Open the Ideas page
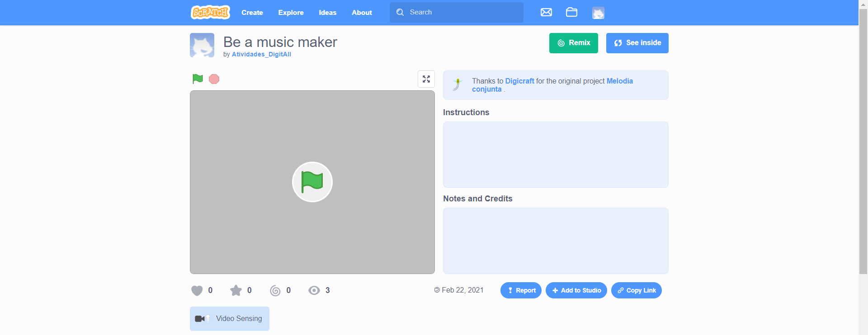 click(328, 13)
